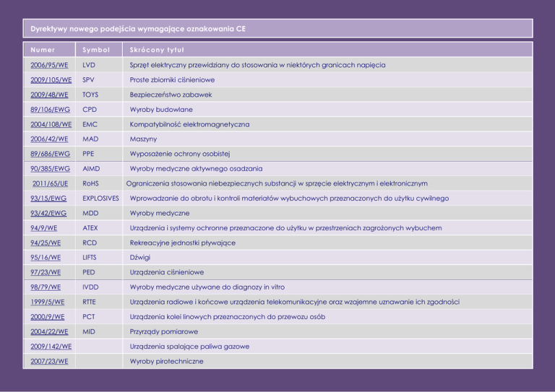Screen dimensions: 555x392
Task: Click the 2000/9/WE directive link
Action: pos(48,317)
